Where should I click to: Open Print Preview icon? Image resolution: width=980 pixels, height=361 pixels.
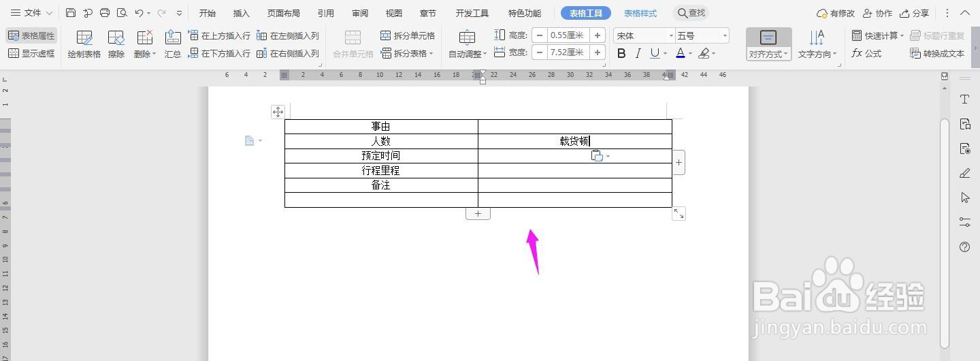122,13
